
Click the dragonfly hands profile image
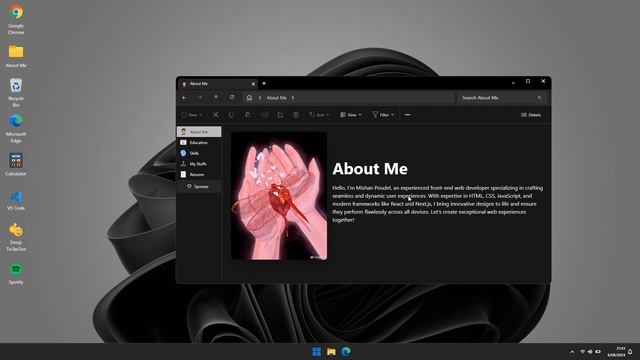click(279, 196)
